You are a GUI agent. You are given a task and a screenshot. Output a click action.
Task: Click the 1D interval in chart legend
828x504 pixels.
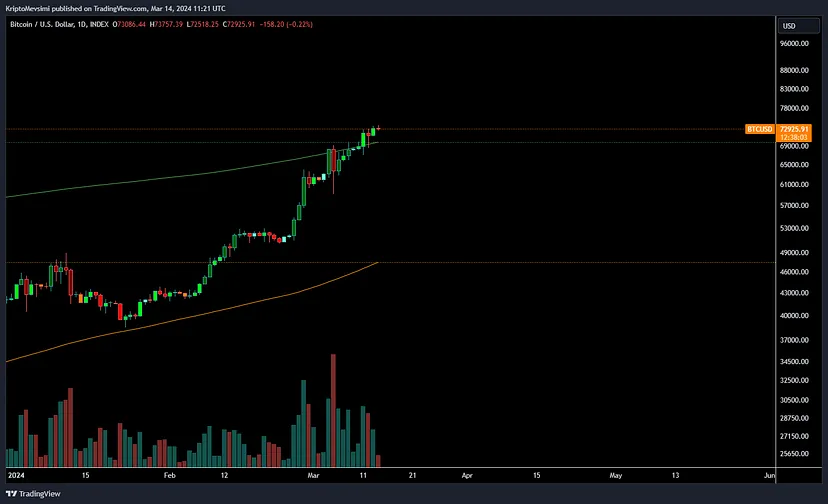pyautogui.click(x=82, y=24)
